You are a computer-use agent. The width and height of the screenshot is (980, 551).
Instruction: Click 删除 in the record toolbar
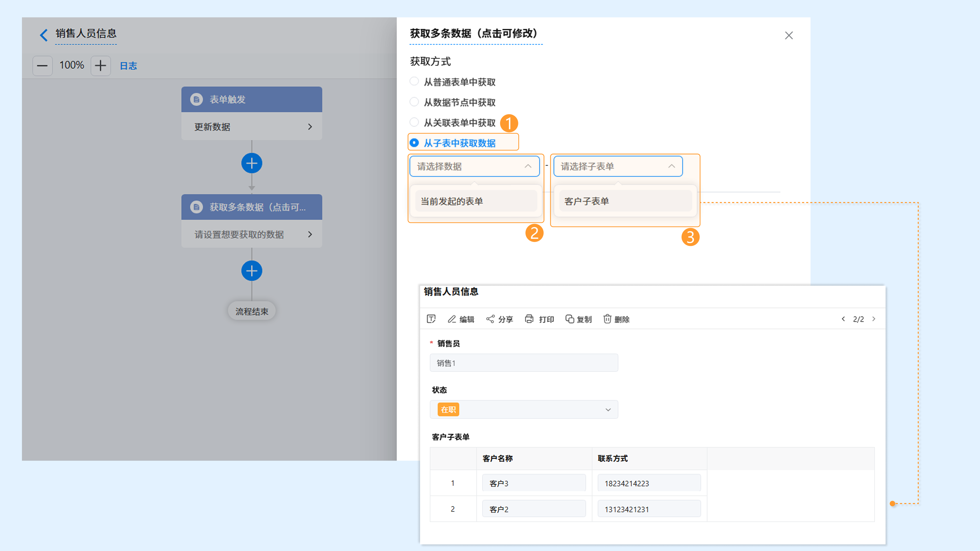(616, 319)
